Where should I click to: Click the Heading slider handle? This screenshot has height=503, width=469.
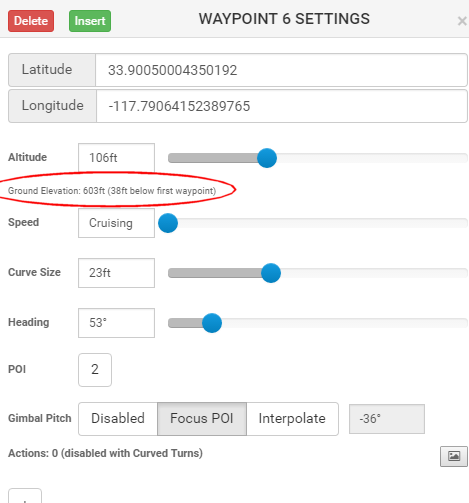tap(212, 323)
